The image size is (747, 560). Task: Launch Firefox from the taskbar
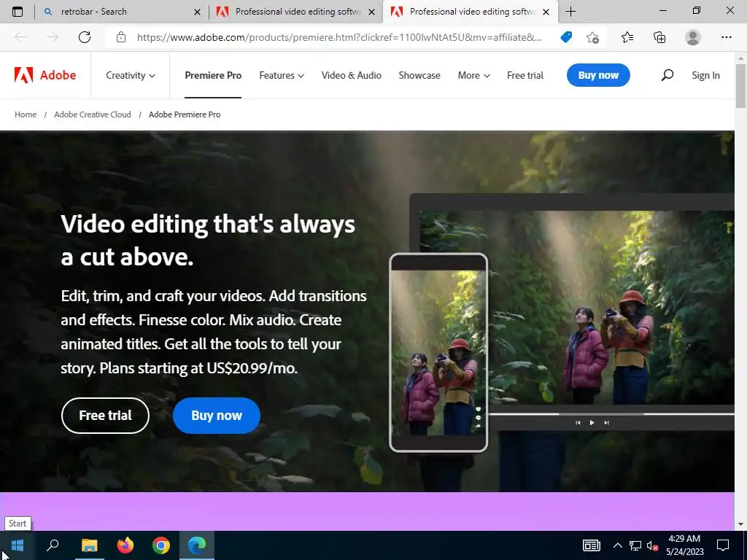125,545
